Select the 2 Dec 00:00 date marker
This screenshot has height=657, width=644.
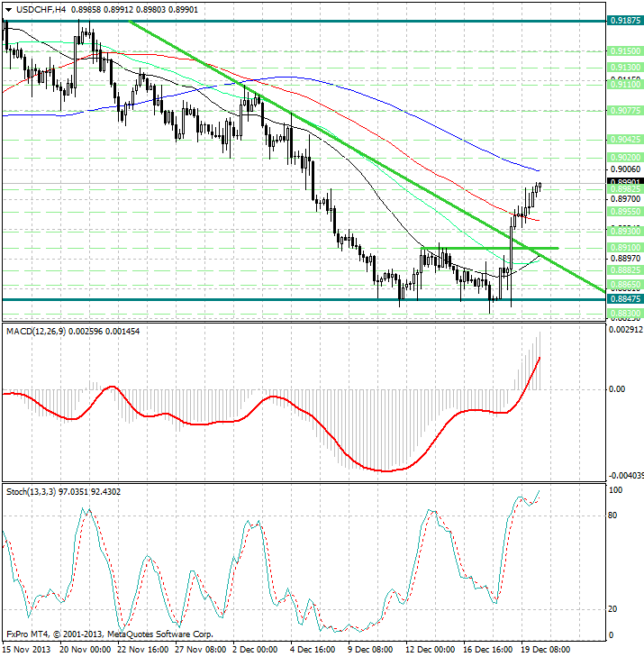tap(256, 648)
